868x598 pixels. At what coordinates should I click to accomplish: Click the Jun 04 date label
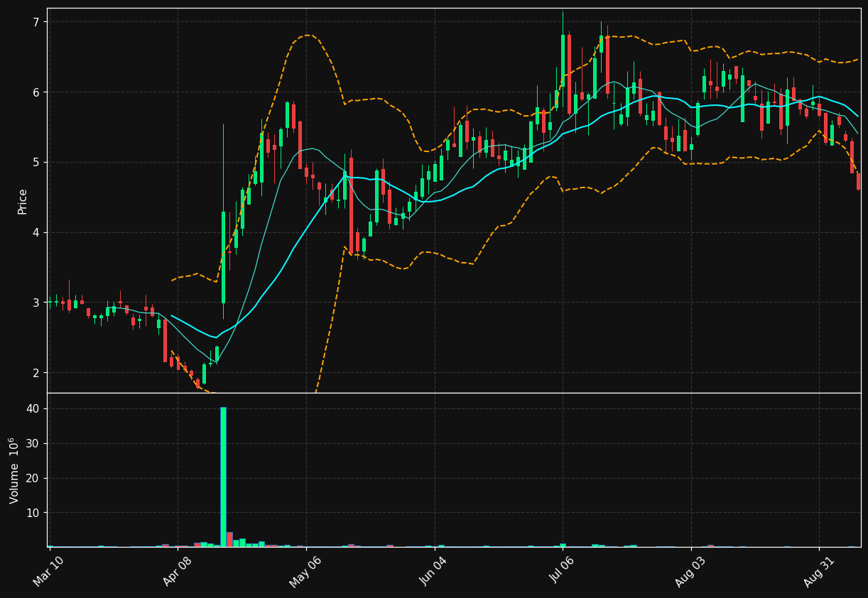point(433,571)
